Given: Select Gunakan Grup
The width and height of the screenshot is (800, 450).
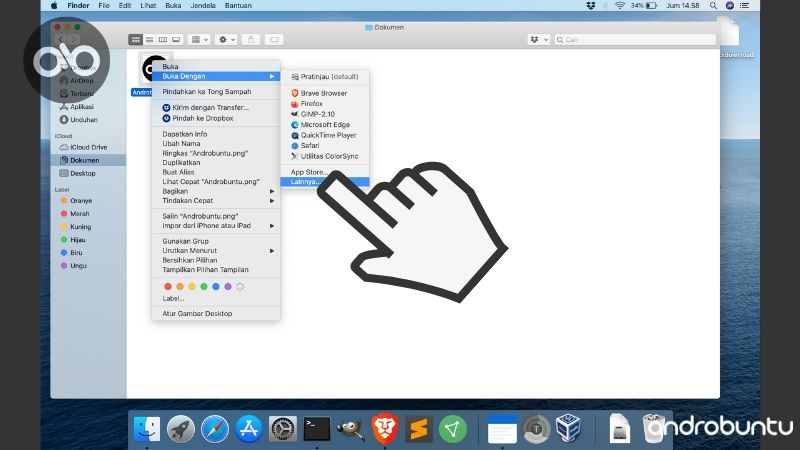Looking at the screenshot, I should pos(216,241).
